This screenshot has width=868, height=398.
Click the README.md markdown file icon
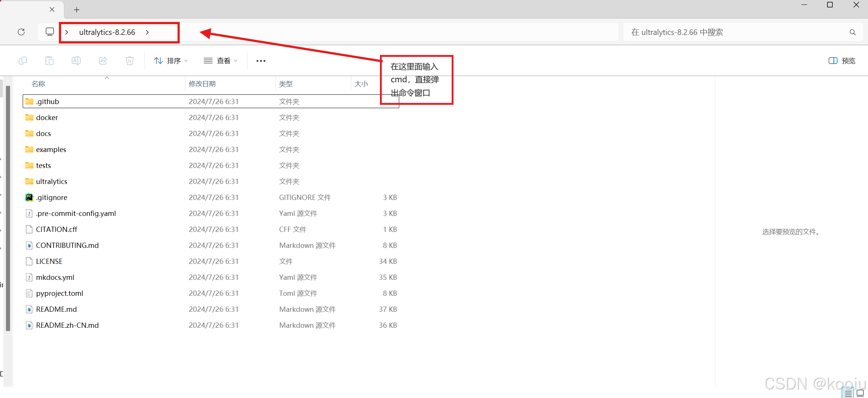(x=29, y=309)
